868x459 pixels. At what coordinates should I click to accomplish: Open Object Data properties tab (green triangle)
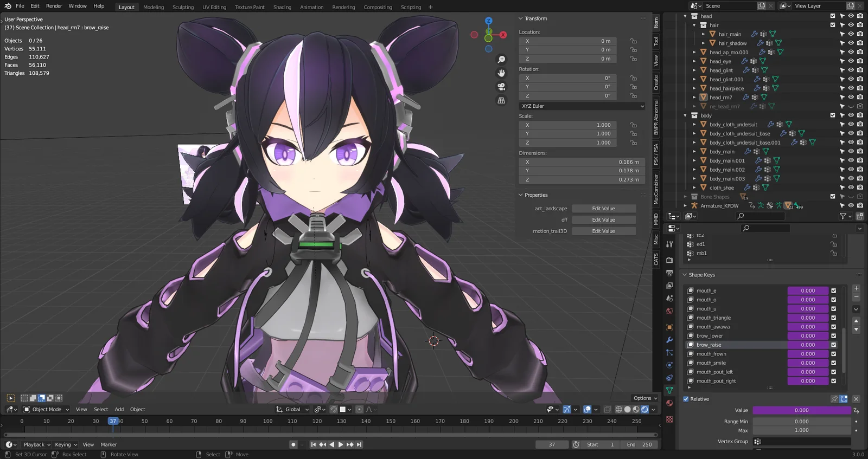[x=669, y=391]
